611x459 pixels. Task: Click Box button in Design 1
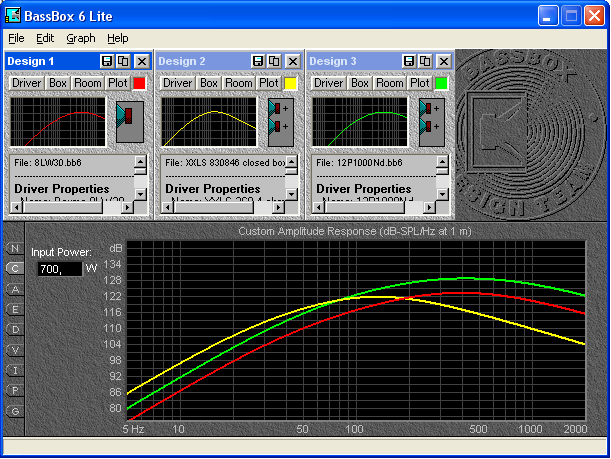(x=58, y=83)
